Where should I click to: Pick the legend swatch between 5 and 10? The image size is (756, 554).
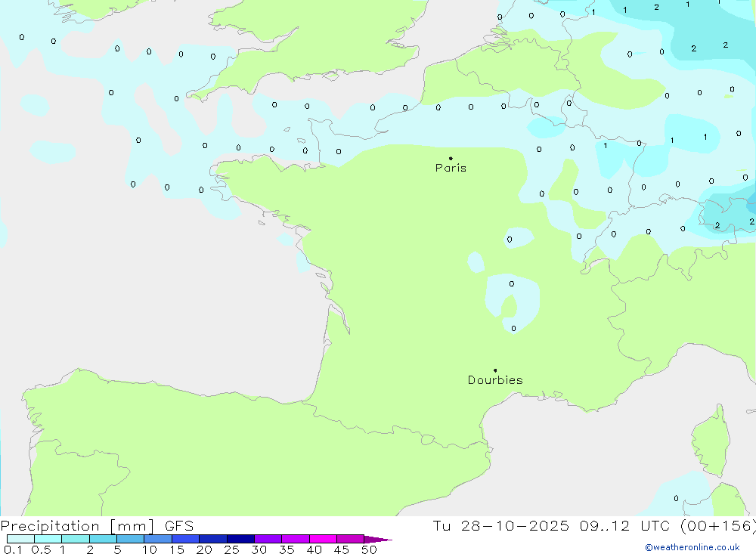click(x=131, y=539)
